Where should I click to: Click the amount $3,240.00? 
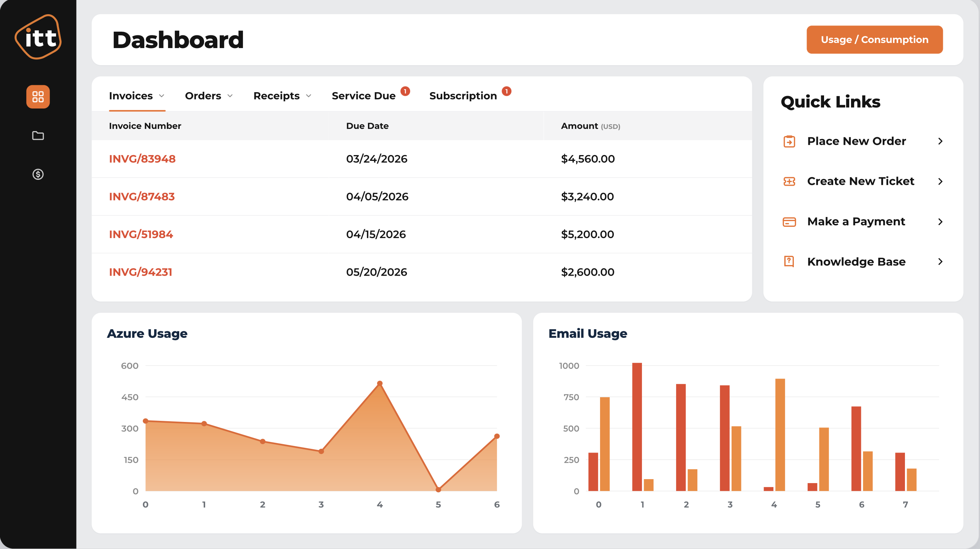tap(587, 197)
